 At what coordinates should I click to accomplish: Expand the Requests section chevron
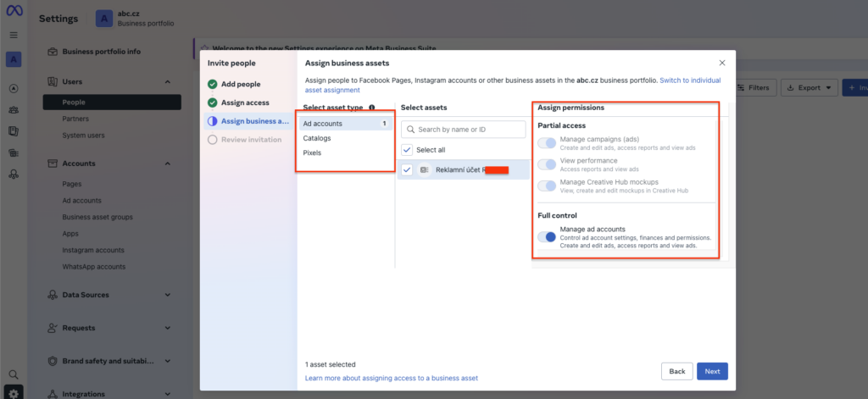[168, 328]
